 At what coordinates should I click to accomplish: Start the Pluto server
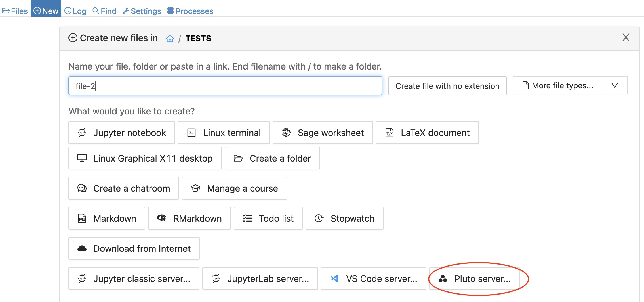point(475,278)
